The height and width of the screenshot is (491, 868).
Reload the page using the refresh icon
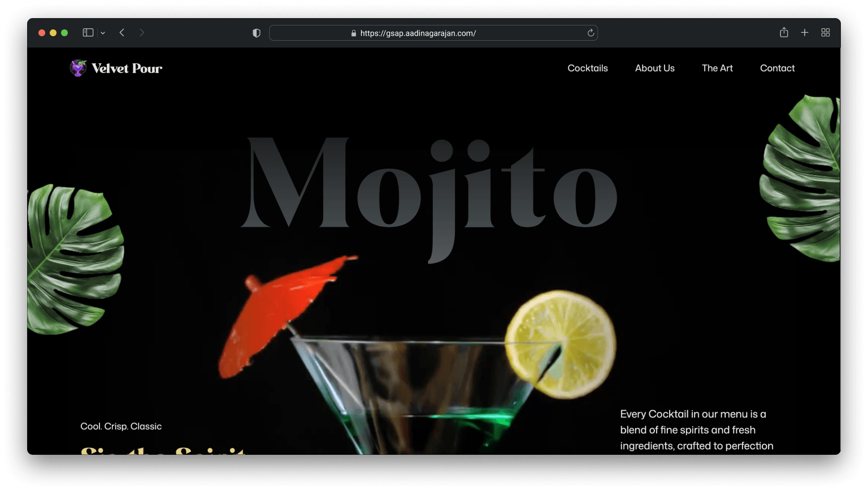click(590, 33)
